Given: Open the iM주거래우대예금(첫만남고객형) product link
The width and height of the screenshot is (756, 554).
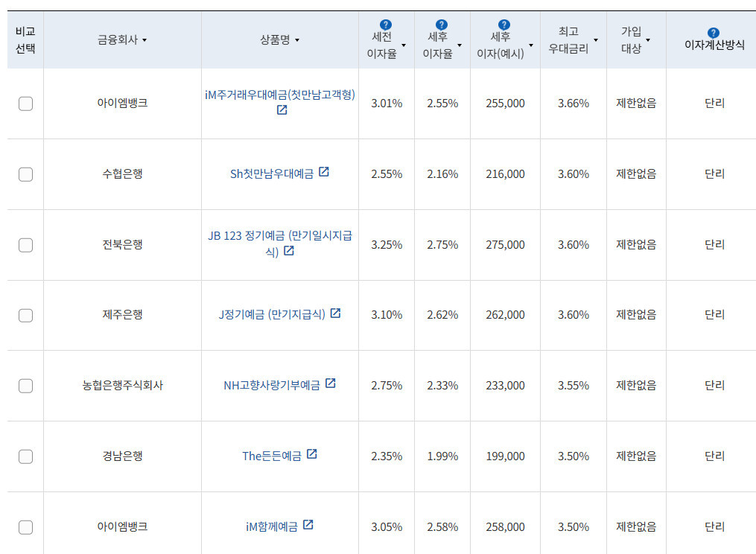Looking at the screenshot, I should [x=279, y=95].
